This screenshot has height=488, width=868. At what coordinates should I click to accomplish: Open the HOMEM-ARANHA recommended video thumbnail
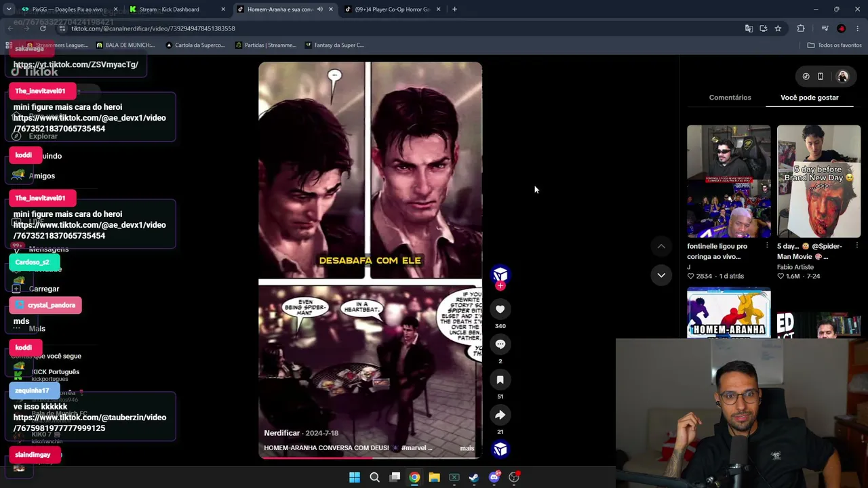(728, 312)
